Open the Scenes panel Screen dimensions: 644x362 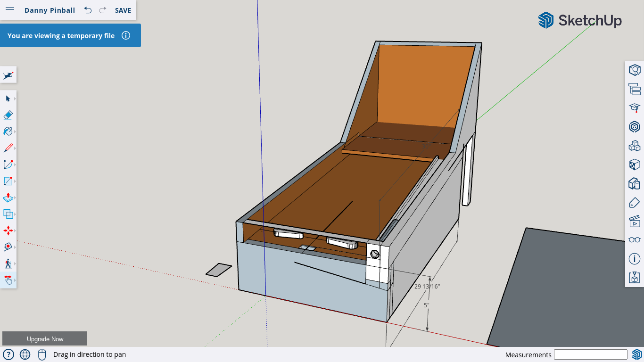(634, 221)
